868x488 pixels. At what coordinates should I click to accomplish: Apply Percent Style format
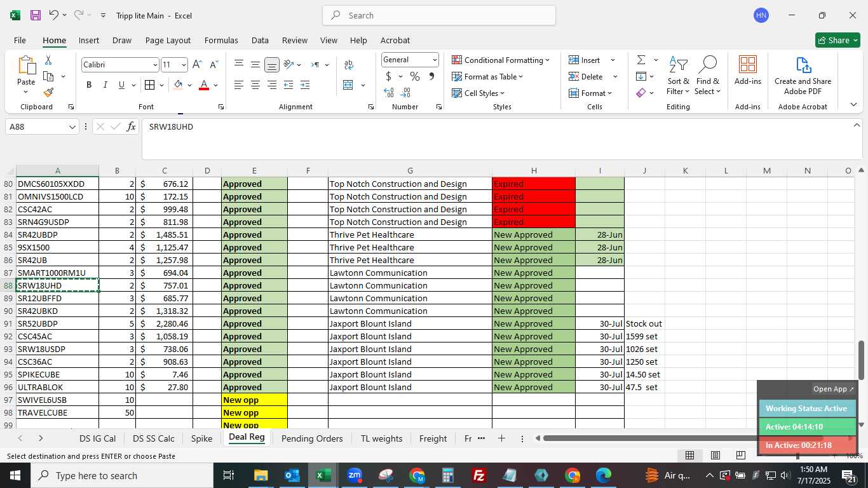(415, 77)
